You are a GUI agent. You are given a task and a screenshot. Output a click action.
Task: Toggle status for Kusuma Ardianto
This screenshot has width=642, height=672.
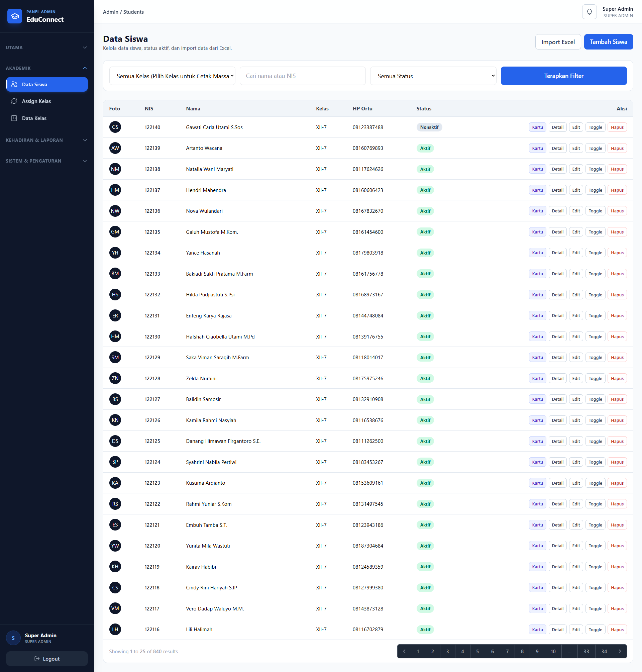click(x=595, y=483)
